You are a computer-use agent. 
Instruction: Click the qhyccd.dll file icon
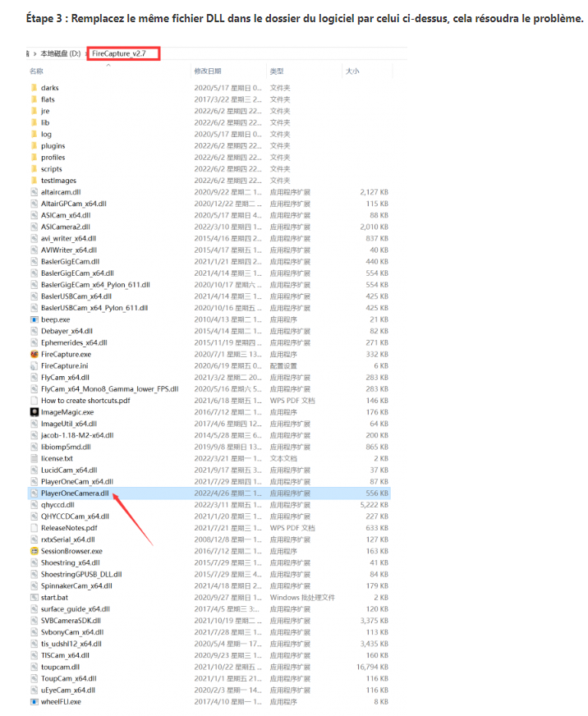[x=34, y=505]
